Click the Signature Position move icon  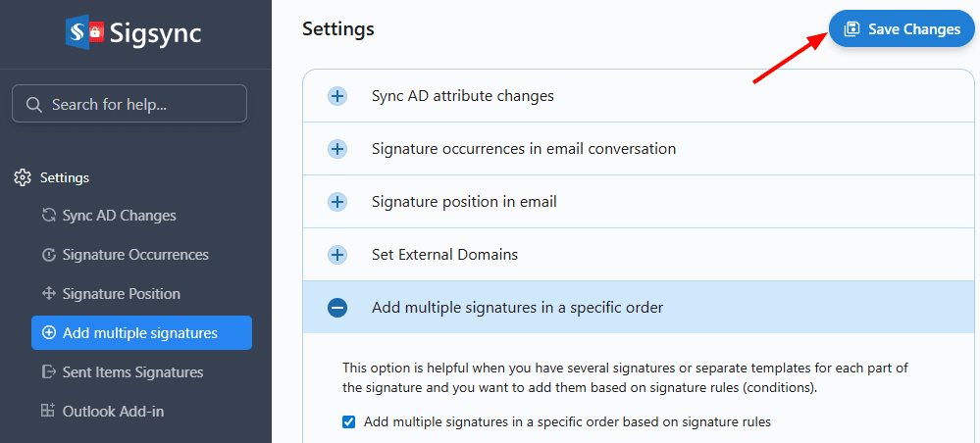[49, 294]
